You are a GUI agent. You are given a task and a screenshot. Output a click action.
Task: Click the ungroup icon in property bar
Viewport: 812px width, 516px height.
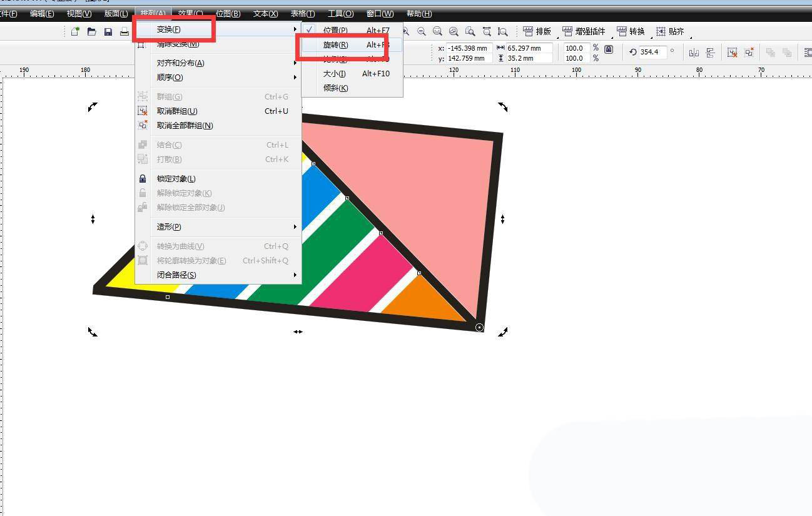pyautogui.click(x=733, y=53)
